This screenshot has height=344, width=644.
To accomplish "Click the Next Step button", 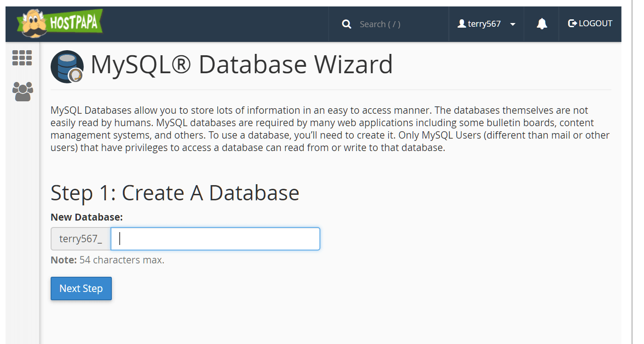I will pos(81,288).
